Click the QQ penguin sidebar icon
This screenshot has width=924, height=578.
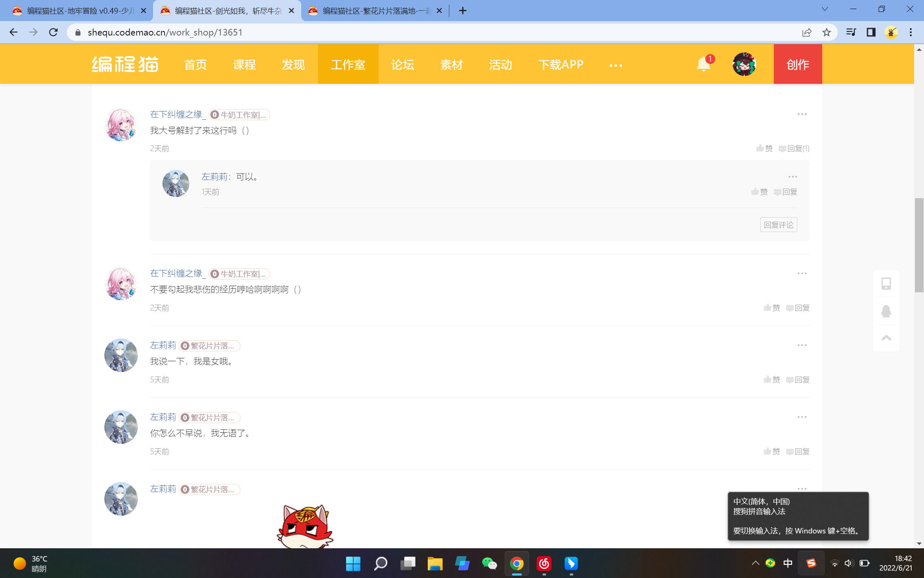pyautogui.click(x=886, y=311)
